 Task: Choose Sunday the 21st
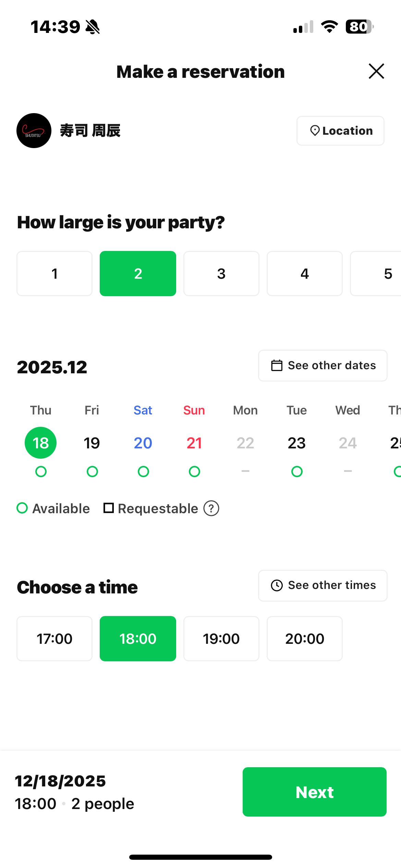[x=194, y=443]
